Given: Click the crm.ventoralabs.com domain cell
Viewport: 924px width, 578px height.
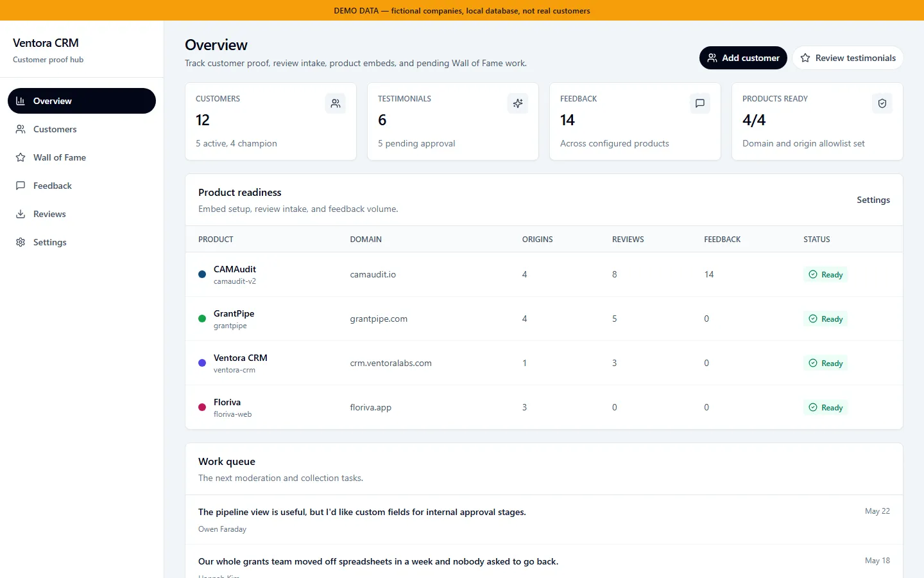Looking at the screenshot, I should (391, 363).
